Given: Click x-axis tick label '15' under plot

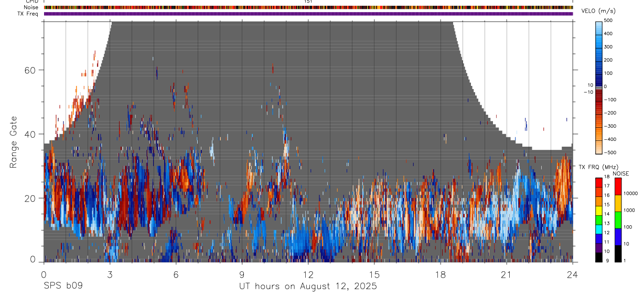Looking at the screenshot, I should [374, 274].
